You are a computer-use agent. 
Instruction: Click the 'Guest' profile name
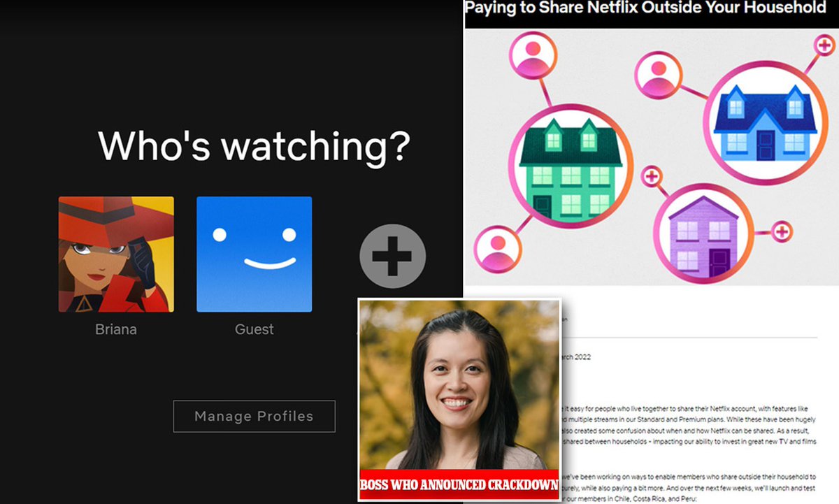pyautogui.click(x=254, y=330)
